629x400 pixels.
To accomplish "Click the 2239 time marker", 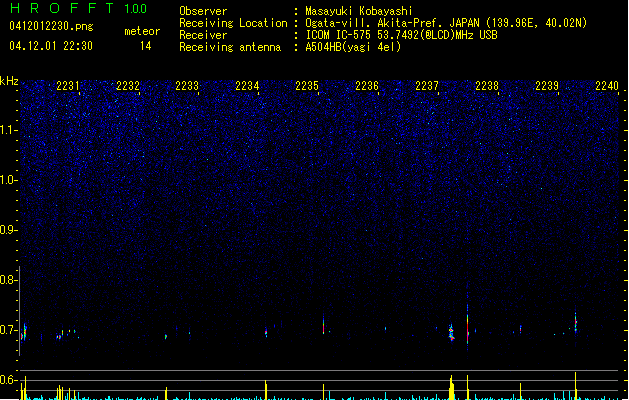I will coord(547,86).
